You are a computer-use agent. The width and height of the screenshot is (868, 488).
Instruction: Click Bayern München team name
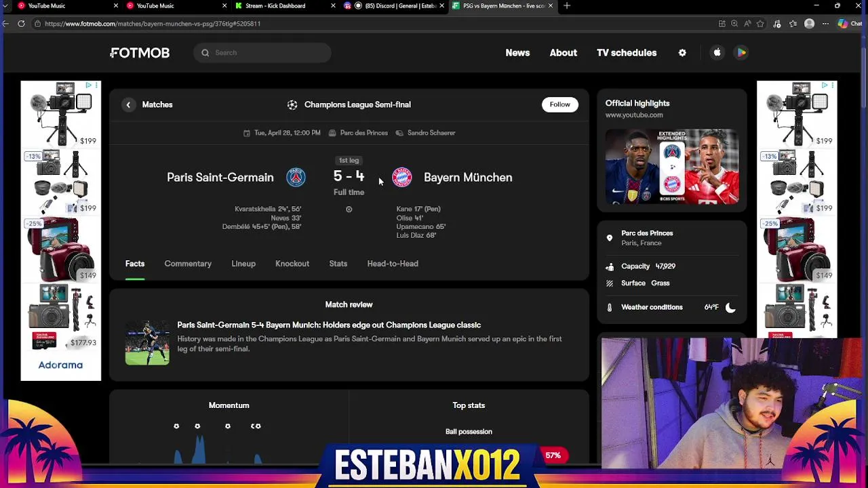coord(468,178)
